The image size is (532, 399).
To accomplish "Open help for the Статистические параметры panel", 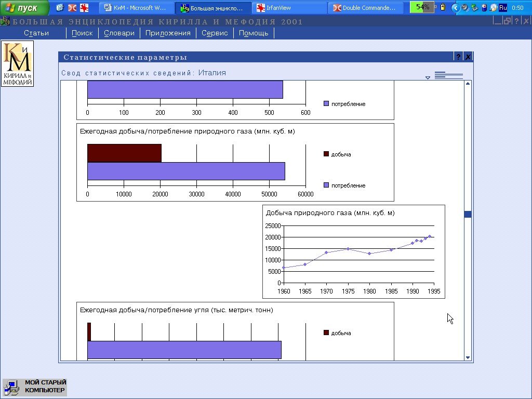I will (458, 57).
